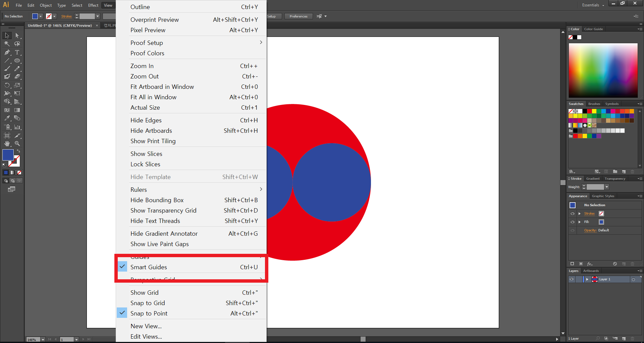The width and height of the screenshot is (644, 343).
Task: Select the Artboard tool
Action: coord(7,135)
